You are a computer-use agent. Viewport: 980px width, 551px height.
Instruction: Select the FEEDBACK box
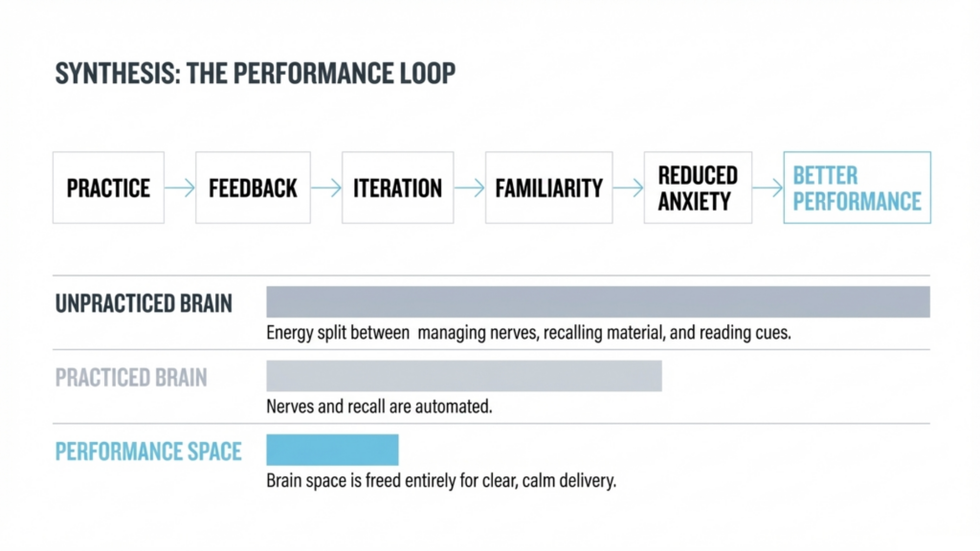253,187
